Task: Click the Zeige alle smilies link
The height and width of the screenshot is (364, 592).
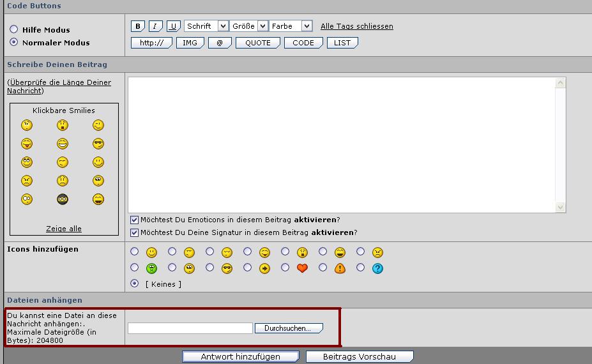Action: click(64, 229)
